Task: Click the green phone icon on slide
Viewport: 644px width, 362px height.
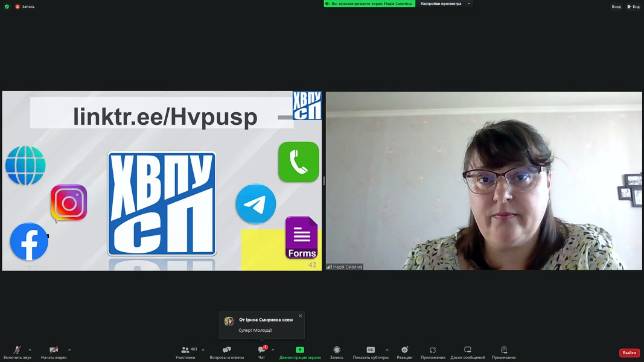Action: coord(299,162)
